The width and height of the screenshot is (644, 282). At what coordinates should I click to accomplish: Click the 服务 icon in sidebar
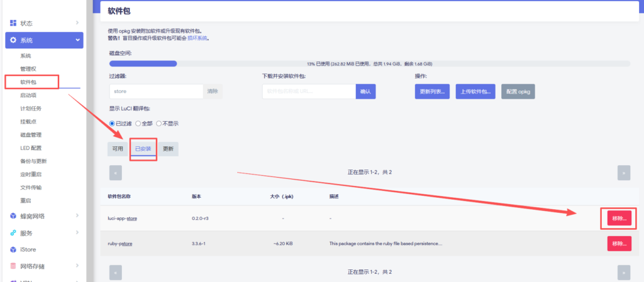click(13, 233)
